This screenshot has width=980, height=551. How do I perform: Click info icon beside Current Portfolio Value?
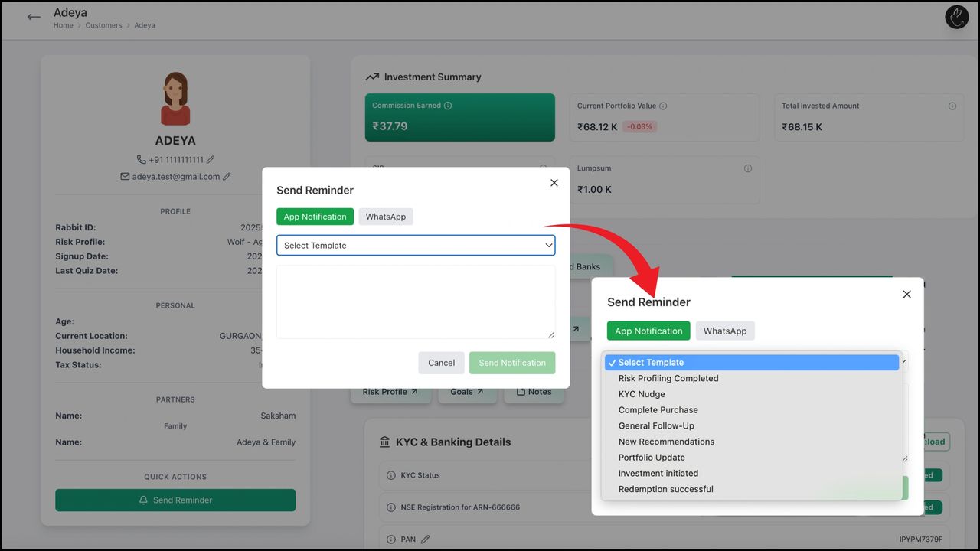[663, 106]
